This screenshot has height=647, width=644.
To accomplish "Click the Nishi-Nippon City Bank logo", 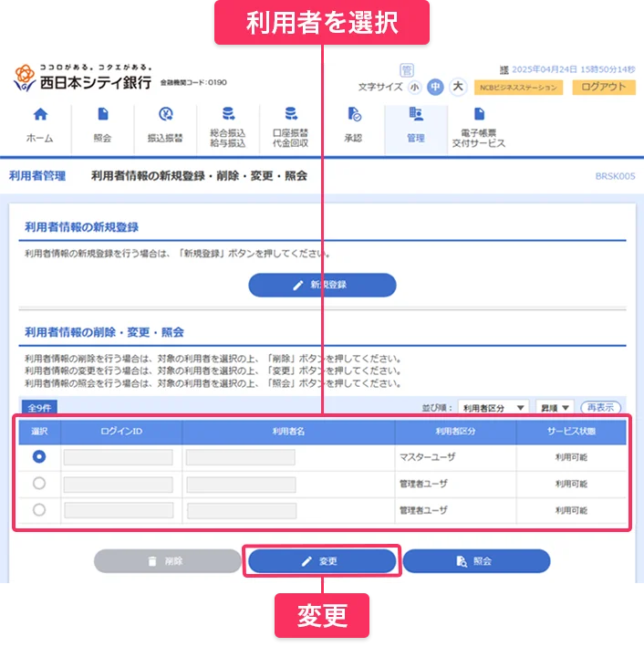I will click(x=82, y=78).
